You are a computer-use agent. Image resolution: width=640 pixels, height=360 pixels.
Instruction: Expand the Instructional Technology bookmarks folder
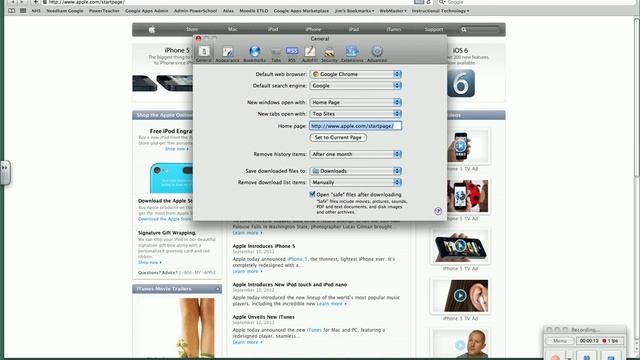pyautogui.click(x=440, y=11)
